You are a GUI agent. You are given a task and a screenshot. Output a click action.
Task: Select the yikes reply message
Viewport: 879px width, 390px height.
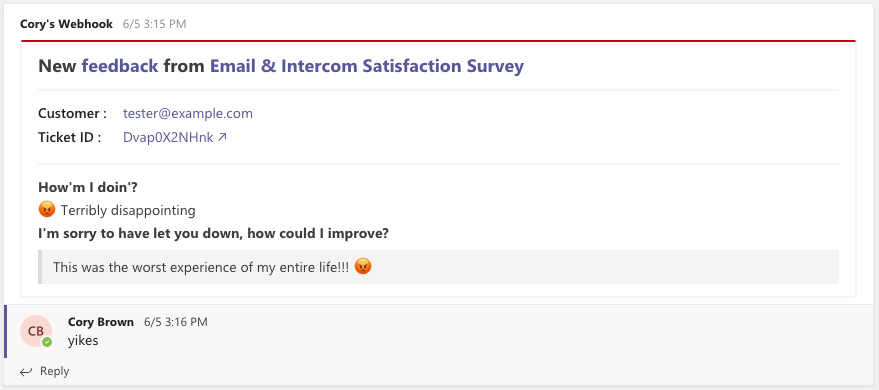point(83,341)
